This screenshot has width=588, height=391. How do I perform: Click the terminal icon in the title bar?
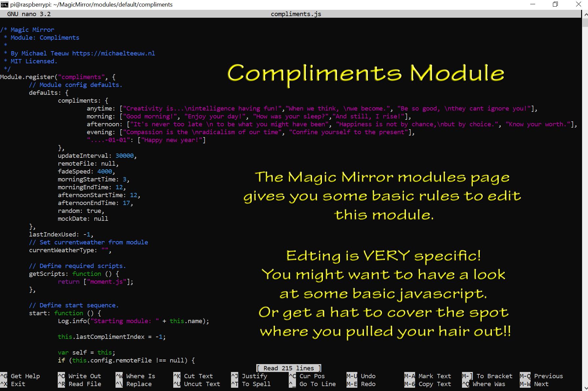5,4
